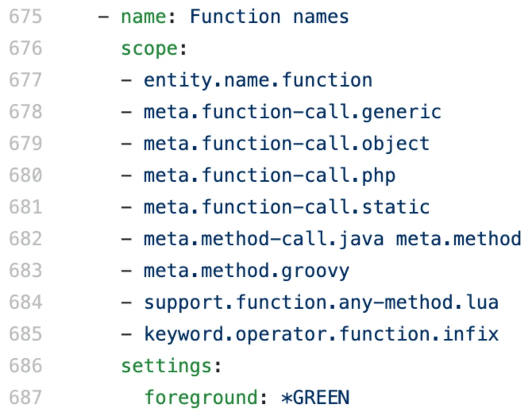
Task: Click meta.function-call.static scope entry
Action: coord(286,207)
